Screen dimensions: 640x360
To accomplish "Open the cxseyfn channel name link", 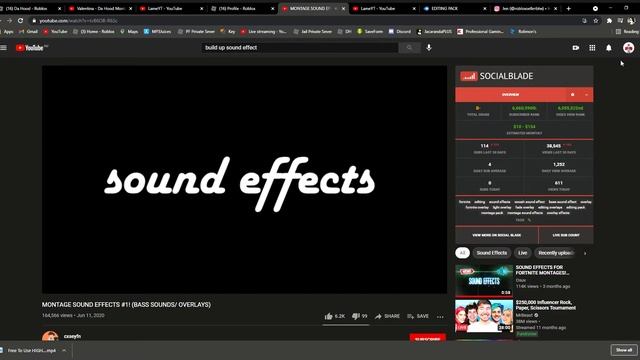I will point(72,336).
